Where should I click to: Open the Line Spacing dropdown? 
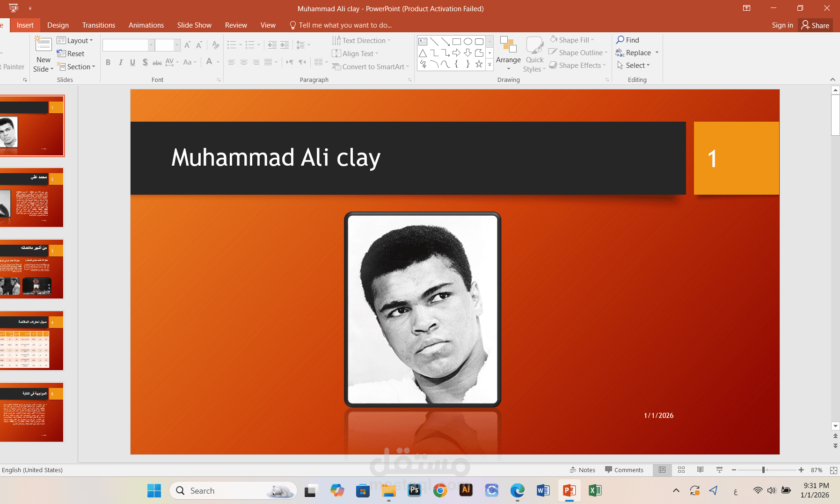[303, 45]
